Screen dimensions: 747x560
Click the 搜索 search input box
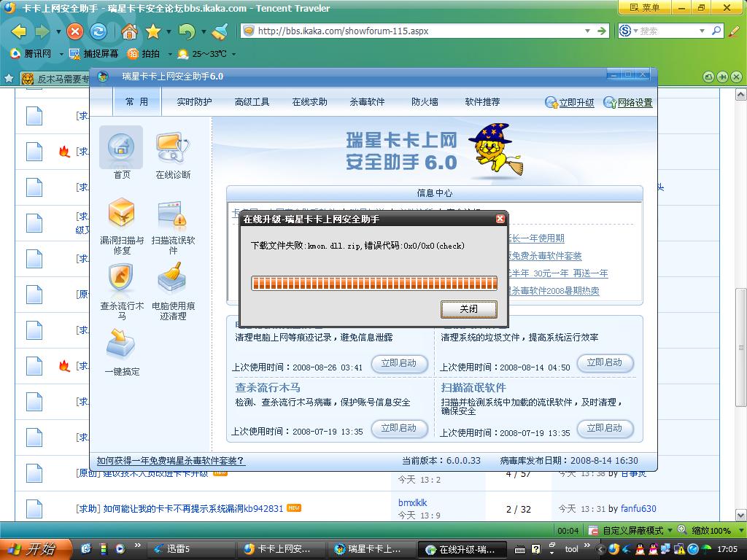tap(668, 31)
